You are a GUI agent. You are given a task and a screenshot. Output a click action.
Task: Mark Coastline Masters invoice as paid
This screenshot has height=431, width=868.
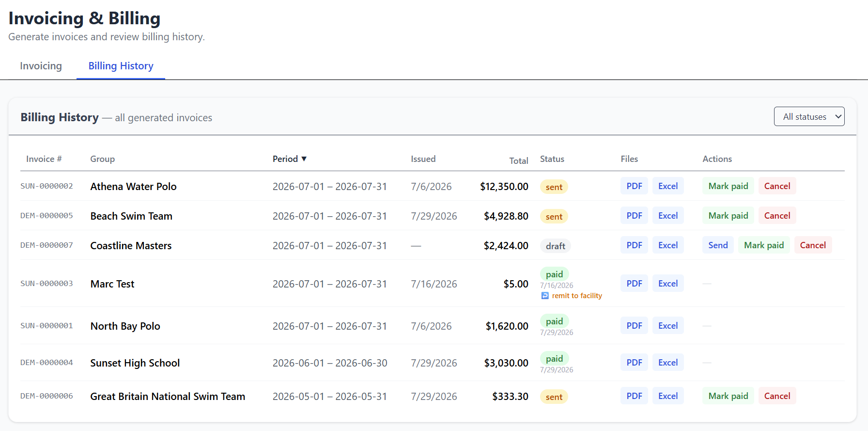pos(764,245)
